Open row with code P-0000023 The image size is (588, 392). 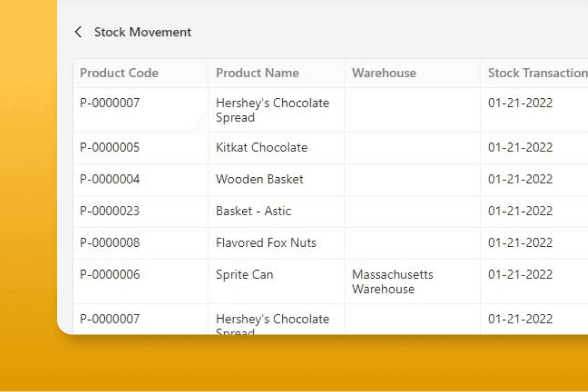point(110,211)
